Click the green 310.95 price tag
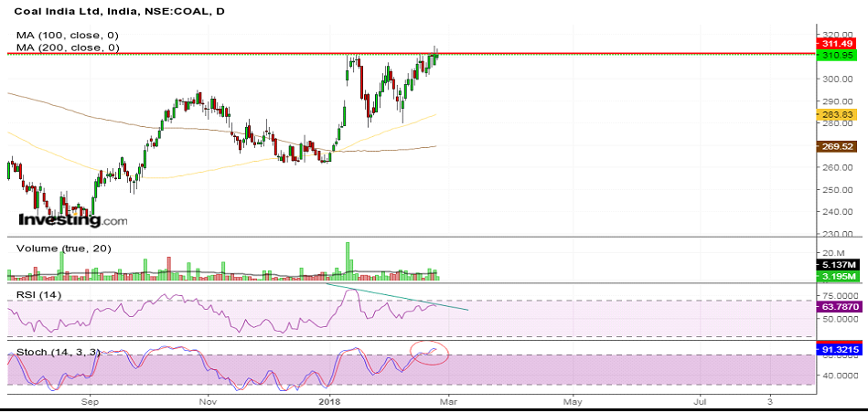868x413 pixels. tap(837, 56)
